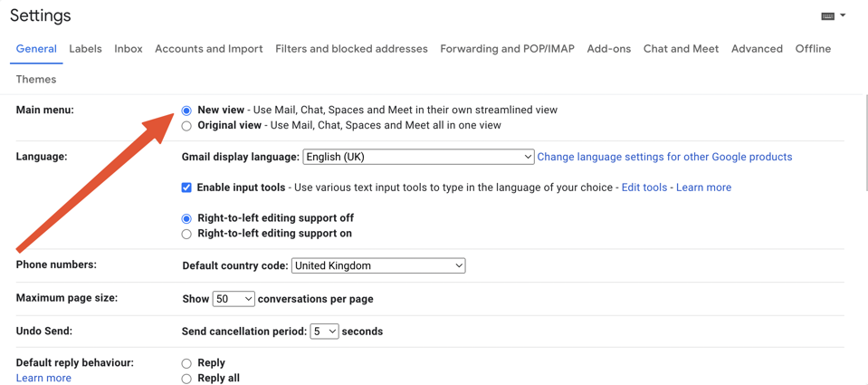868x385 pixels.
Task: Click the Edit tools link
Action: [644, 188]
